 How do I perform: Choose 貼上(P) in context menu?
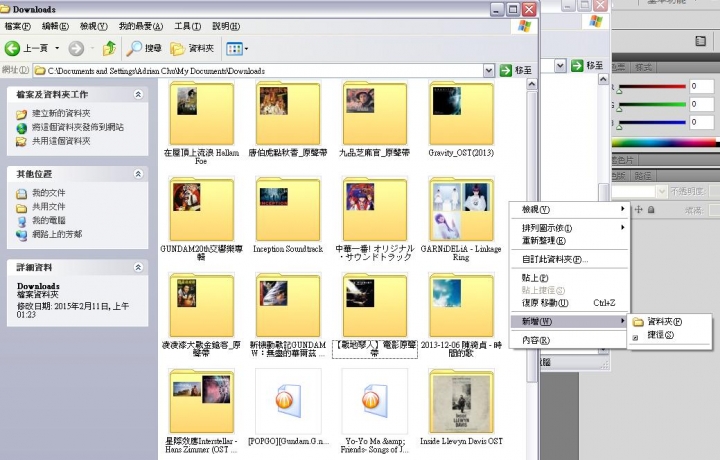click(569, 278)
